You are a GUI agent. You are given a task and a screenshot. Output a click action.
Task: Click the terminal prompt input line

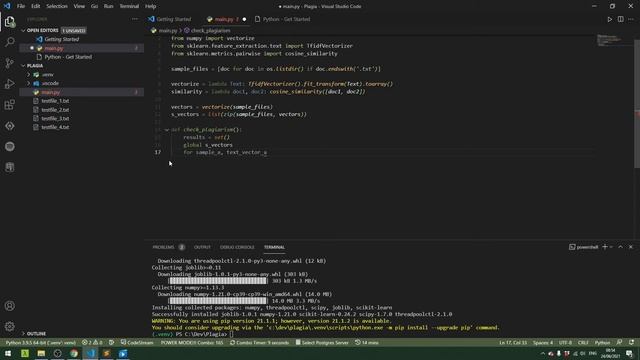232,334
